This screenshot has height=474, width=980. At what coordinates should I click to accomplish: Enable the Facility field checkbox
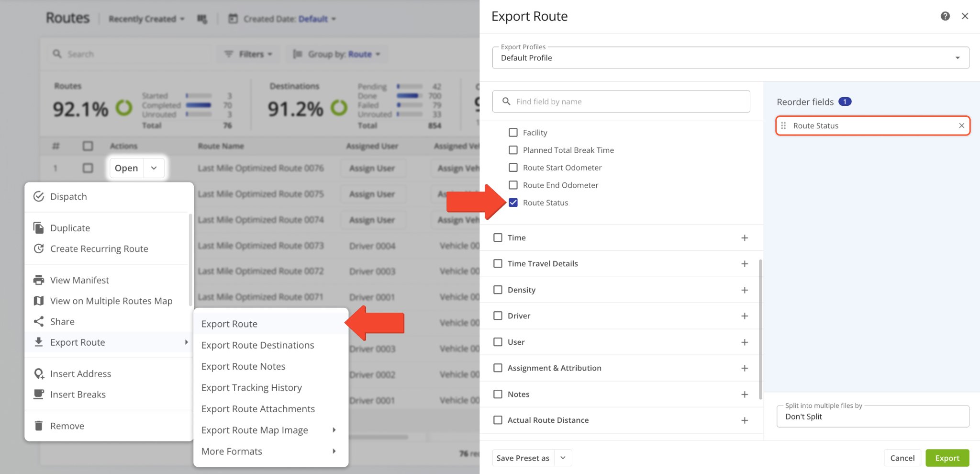(x=513, y=133)
